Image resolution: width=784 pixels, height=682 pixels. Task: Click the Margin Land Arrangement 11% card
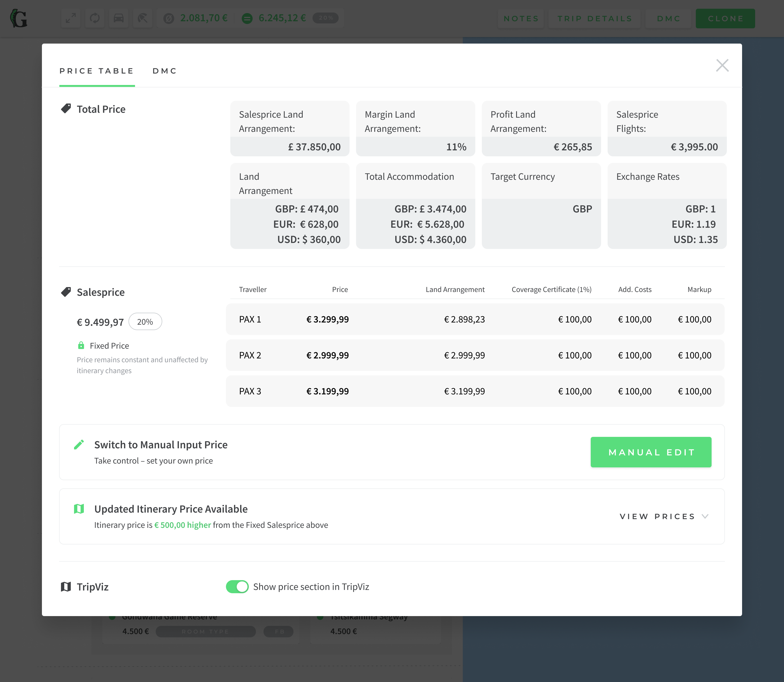point(415,129)
